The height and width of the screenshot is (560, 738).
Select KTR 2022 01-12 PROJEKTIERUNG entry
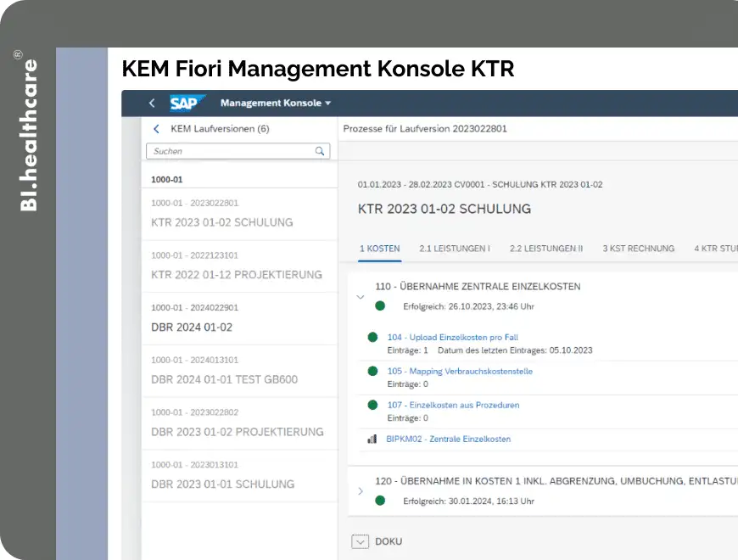click(239, 266)
